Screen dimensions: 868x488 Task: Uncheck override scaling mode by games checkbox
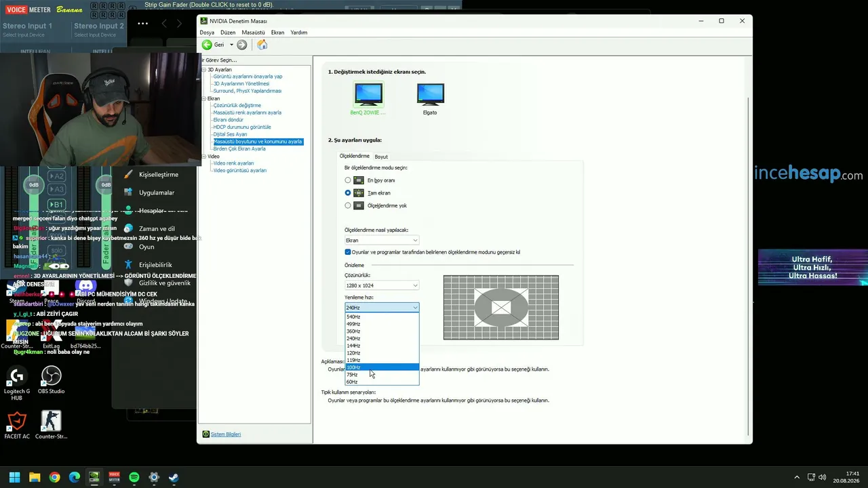tap(348, 252)
